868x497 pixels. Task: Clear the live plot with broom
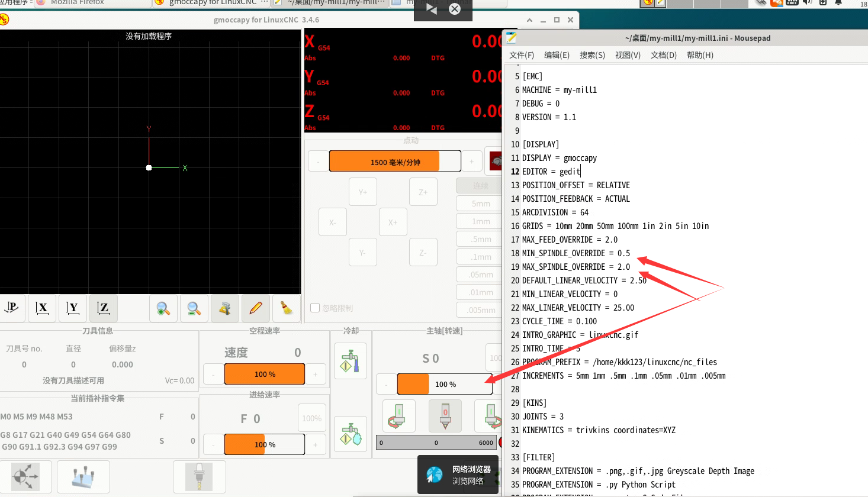(287, 308)
